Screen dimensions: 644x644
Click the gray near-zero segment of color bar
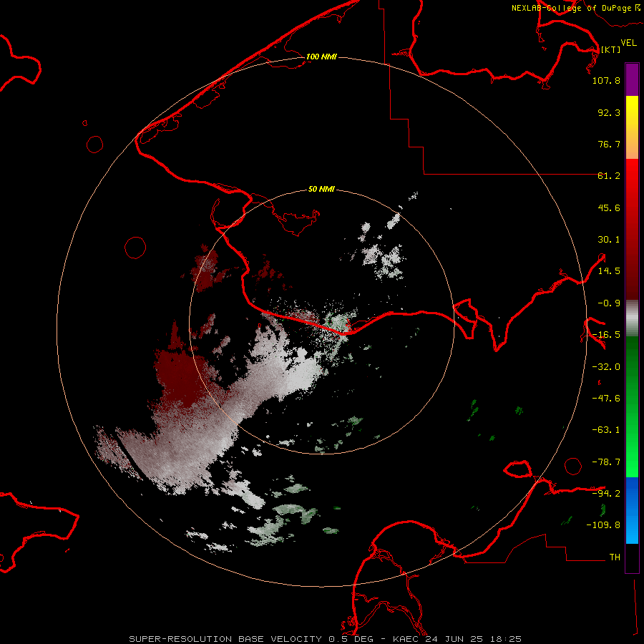[632, 318]
